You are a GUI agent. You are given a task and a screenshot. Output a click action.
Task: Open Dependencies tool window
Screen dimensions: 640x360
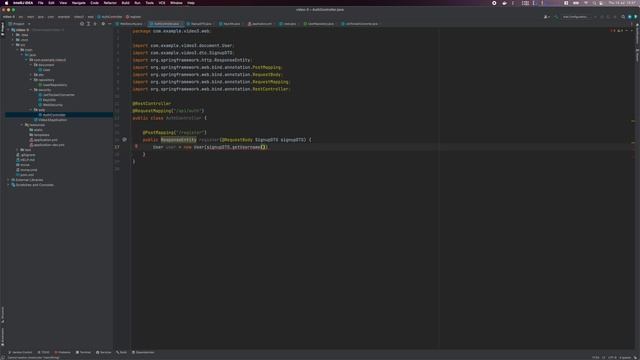(x=143, y=352)
